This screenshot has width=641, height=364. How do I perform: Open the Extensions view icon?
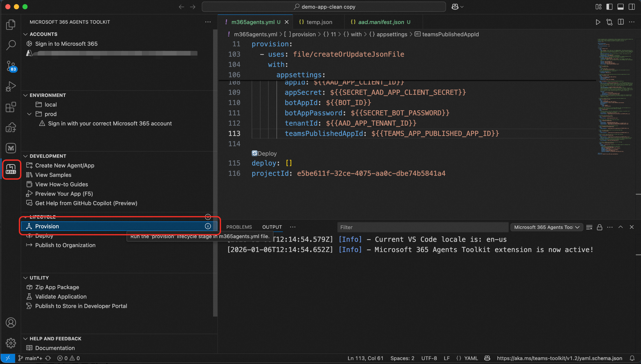point(11,107)
